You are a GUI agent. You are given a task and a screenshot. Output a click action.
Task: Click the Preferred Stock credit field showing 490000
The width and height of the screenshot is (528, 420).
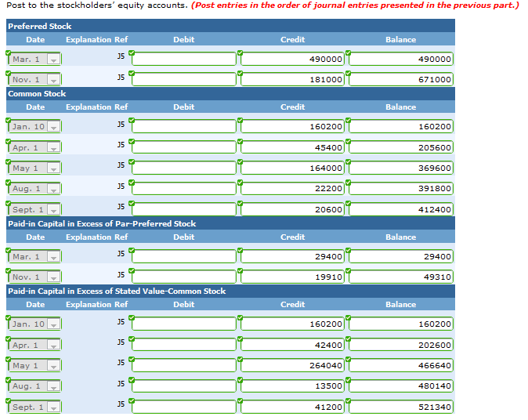click(292, 60)
